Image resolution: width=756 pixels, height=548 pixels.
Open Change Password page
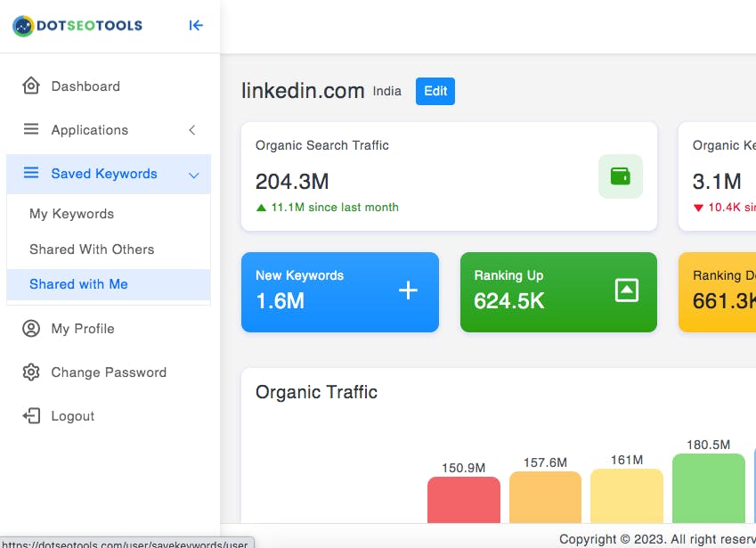(x=109, y=372)
